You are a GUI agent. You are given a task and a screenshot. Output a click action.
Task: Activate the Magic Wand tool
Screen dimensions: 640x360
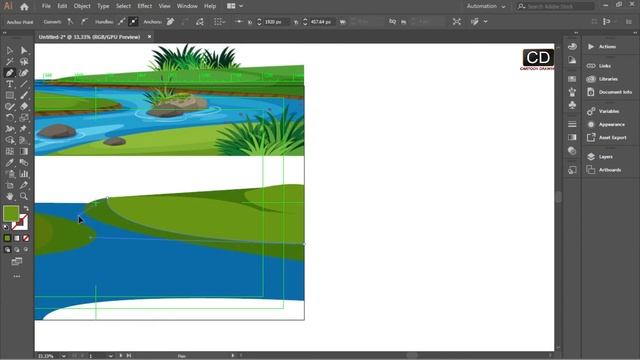(x=9, y=62)
